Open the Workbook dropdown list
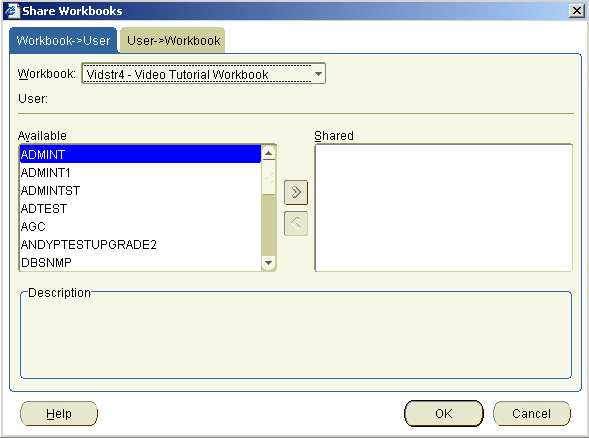The width and height of the screenshot is (589, 438). click(319, 74)
